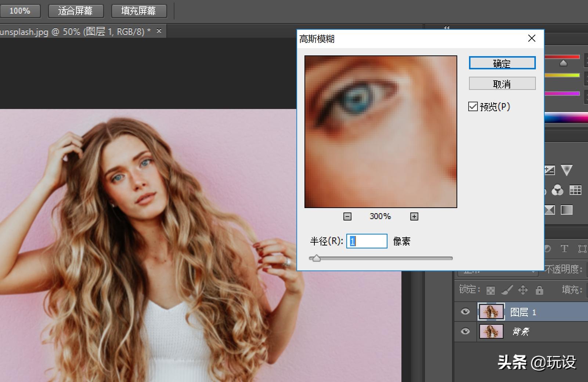This screenshot has height=382, width=588.
Task: Select the Channel Mixer adjustment icon
Action: 557,190
